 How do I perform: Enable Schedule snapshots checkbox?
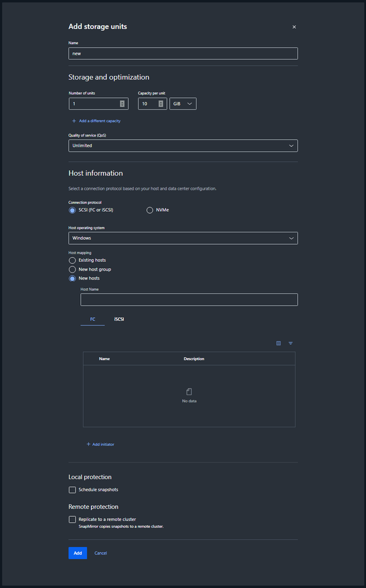click(72, 490)
